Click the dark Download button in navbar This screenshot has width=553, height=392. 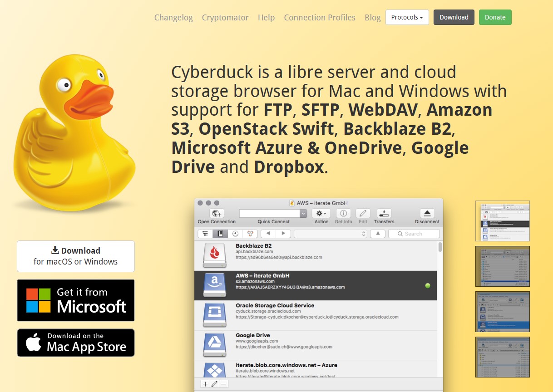coord(454,17)
